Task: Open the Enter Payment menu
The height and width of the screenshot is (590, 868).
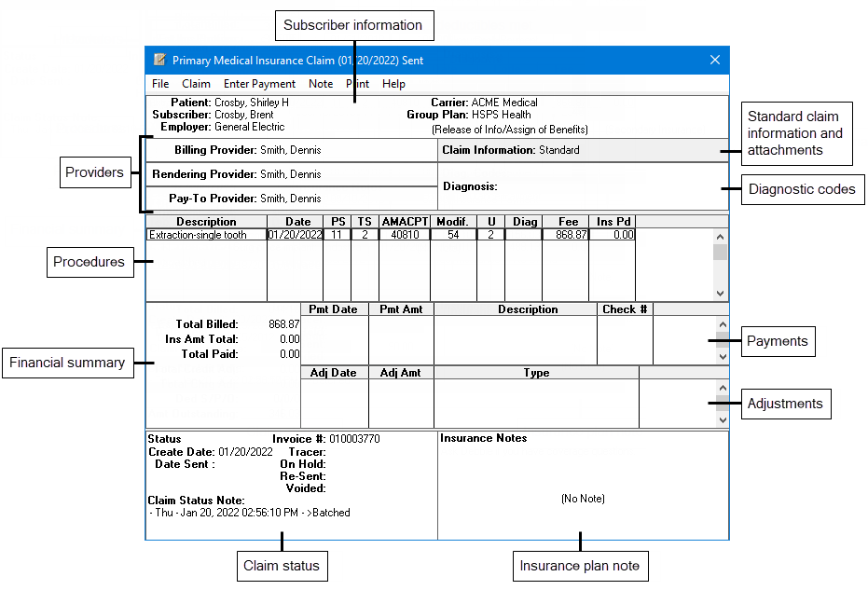Action: point(259,83)
